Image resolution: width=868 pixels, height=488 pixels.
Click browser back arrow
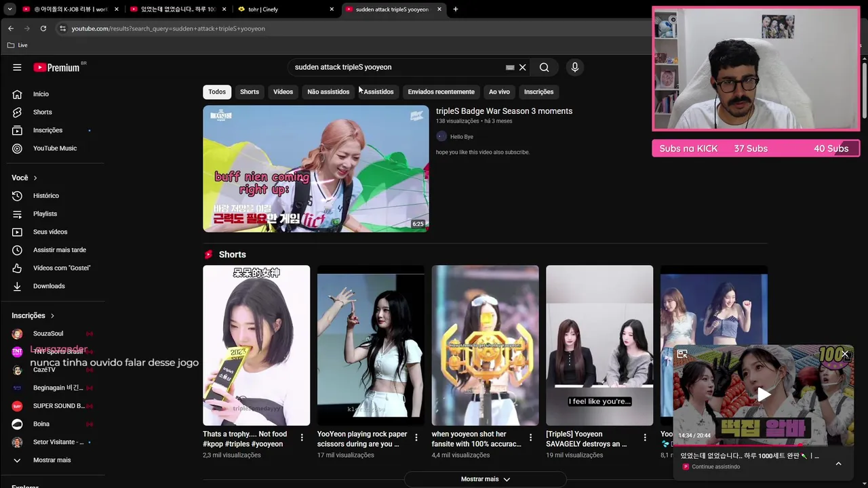pos(10,28)
